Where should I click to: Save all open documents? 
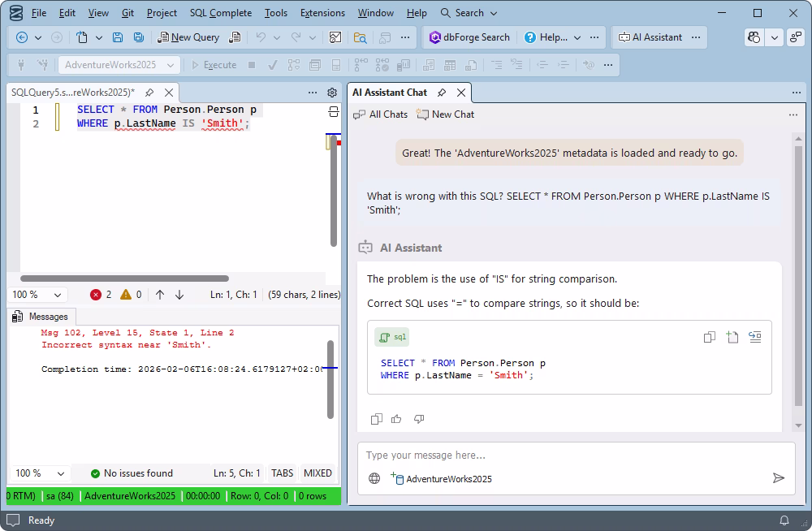138,37
